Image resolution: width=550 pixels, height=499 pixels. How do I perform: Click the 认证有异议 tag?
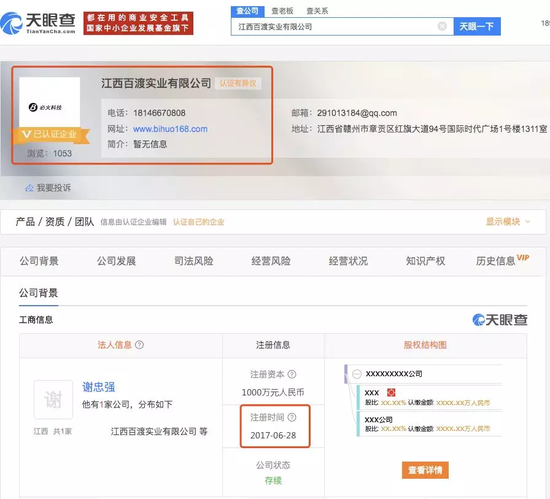[x=238, y=83]
